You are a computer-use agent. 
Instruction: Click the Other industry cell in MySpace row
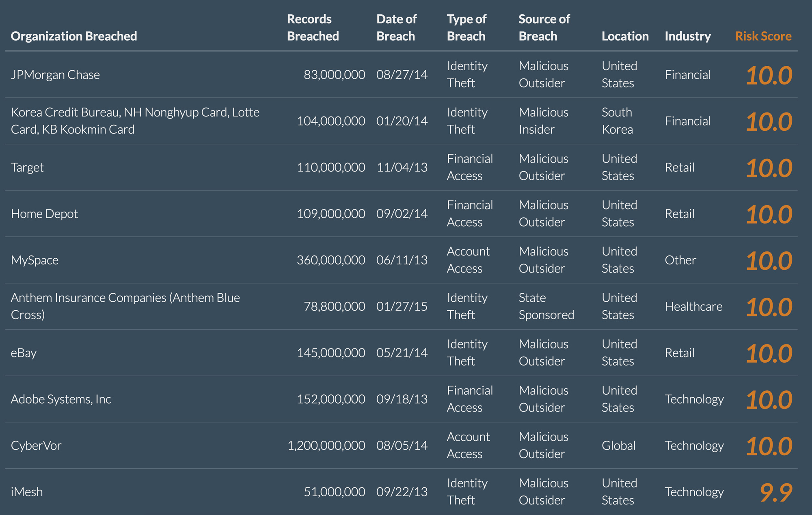[x=680, y=260]
